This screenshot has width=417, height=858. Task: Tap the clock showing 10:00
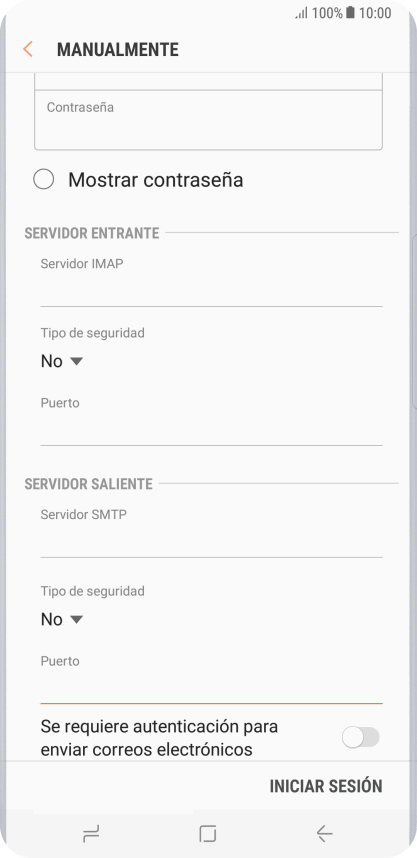(375, 13)
